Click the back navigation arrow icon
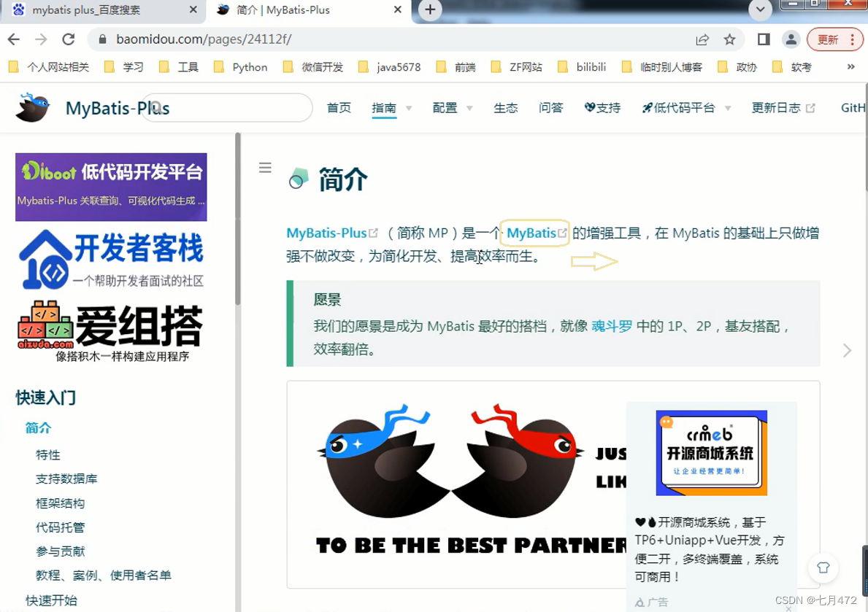868x612 pixels. (15, 39)
